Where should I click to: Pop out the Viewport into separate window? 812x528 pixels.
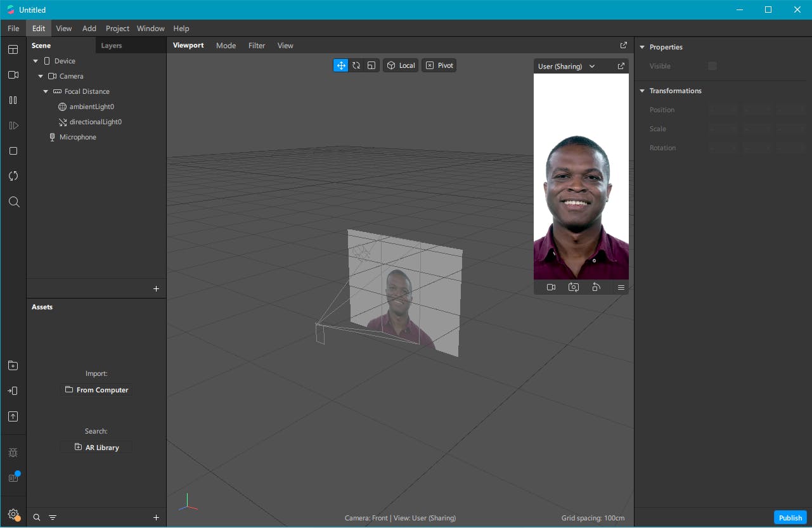pyautogui.click(x=624, y=45)
